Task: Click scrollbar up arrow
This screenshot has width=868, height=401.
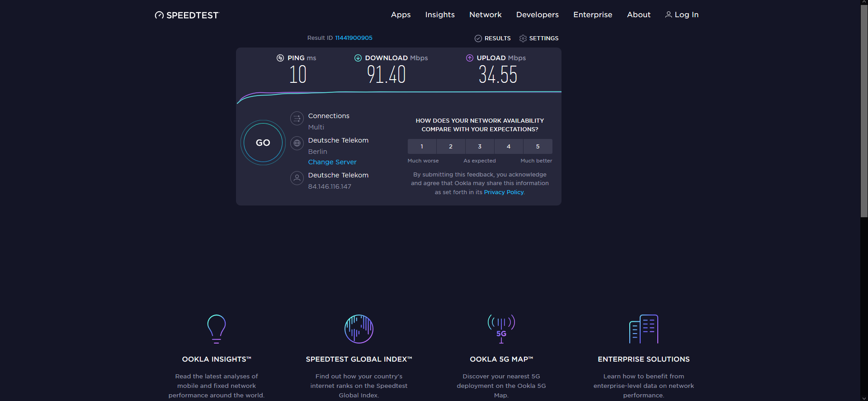Action: coord(864,3)
